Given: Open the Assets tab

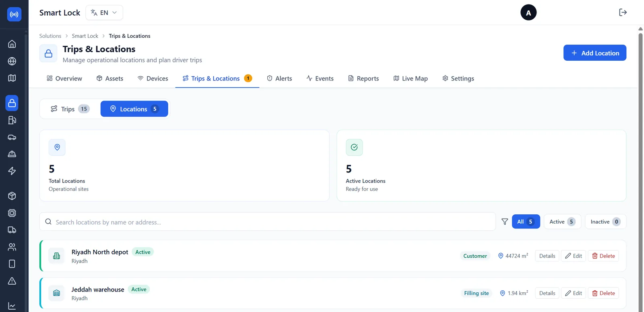Looking at the screenshot, I should (x=110, y=78).
